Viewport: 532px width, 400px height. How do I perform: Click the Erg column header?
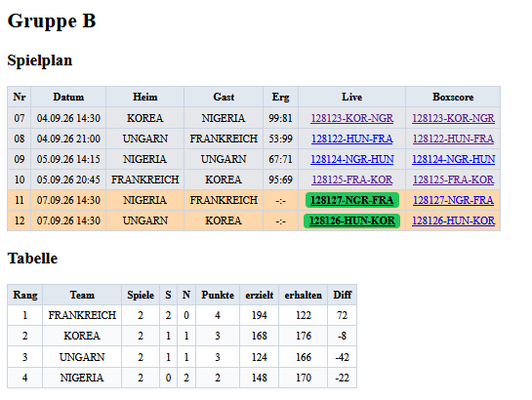click(x=280, y=97)
